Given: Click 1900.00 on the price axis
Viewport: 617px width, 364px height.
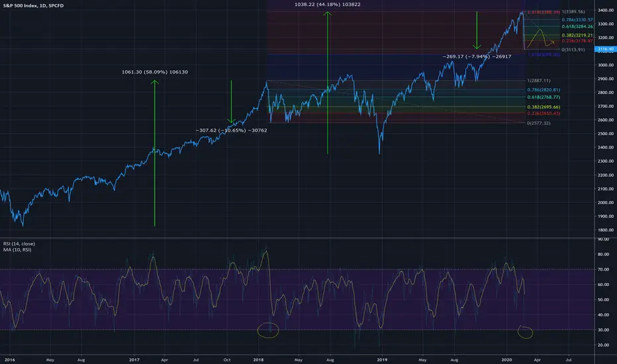Looking at the screenshot, I should click(x=606, y=216).
